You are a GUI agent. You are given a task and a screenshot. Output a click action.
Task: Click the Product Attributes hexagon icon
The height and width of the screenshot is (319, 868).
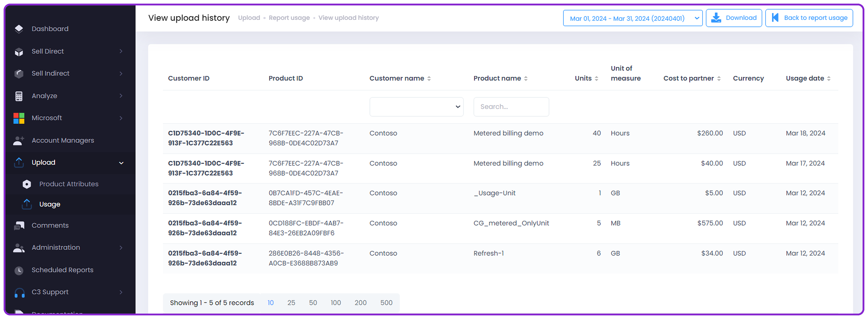click(x=27, y=184)
